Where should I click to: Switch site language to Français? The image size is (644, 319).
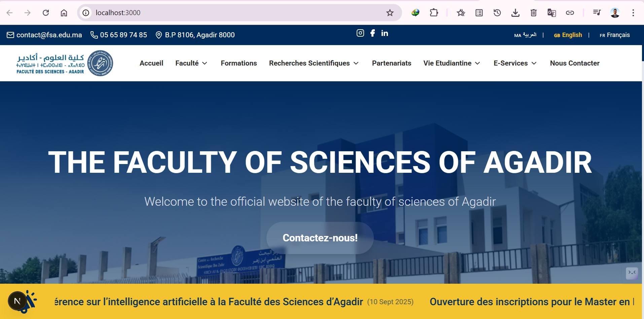pos(614,35)
